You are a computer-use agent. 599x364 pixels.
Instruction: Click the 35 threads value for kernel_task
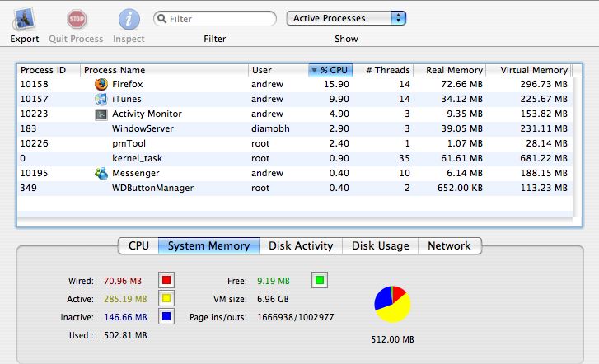[405, 158]
